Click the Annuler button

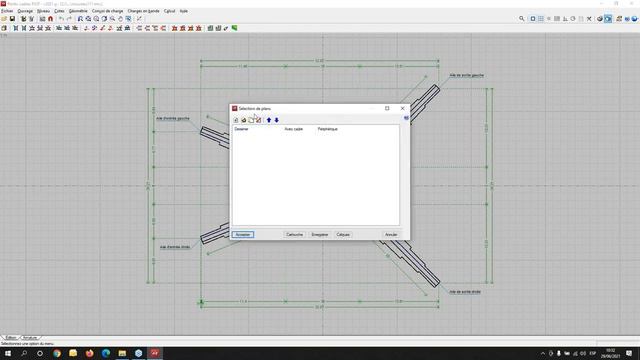click(391, 235)
